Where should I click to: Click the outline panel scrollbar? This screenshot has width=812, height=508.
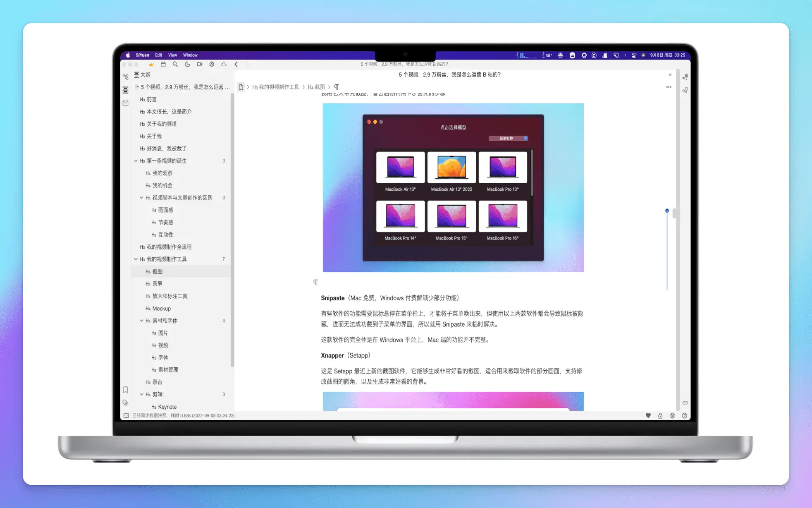(232, 230)
